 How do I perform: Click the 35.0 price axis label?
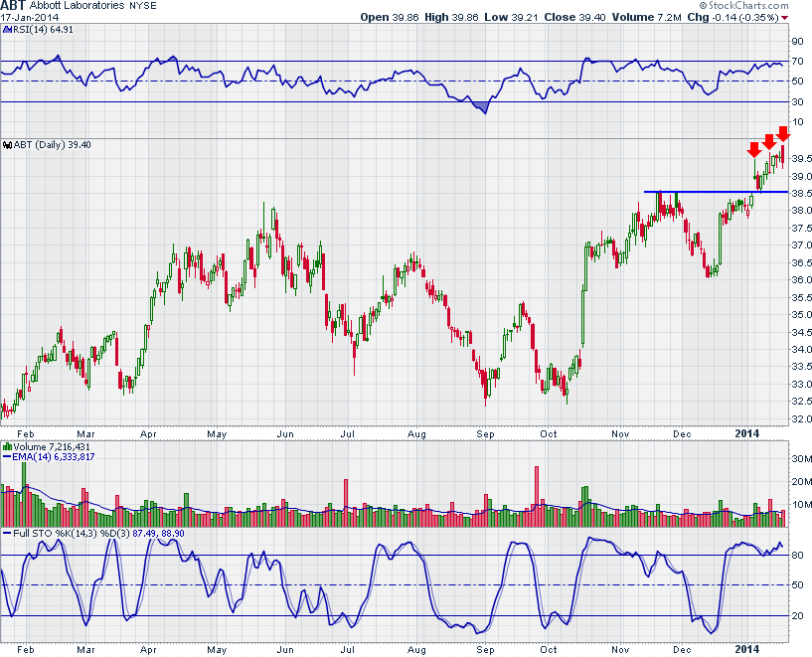(802, 314)
